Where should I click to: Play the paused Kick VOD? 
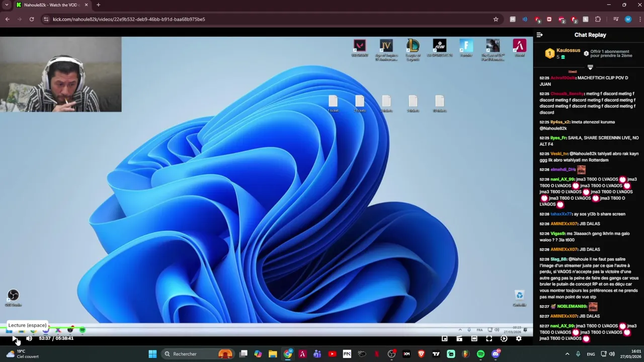click(x=14, y=338)
